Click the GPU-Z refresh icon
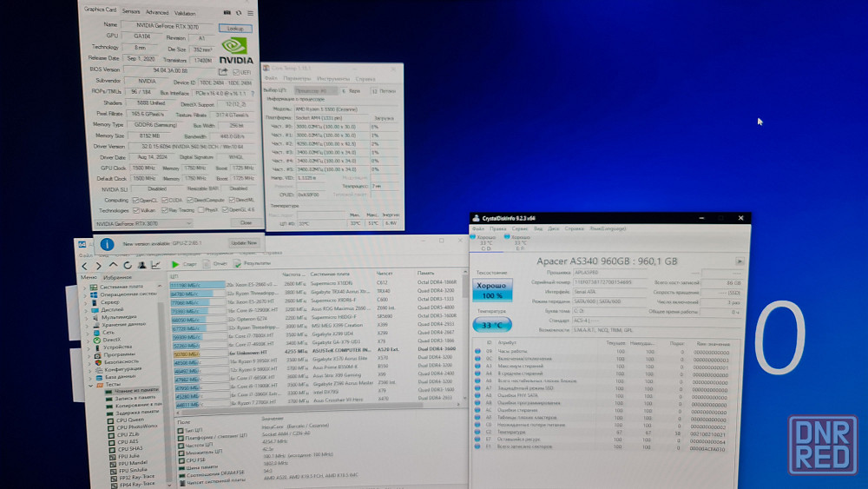The image size is (868, 489). (239, 13)
